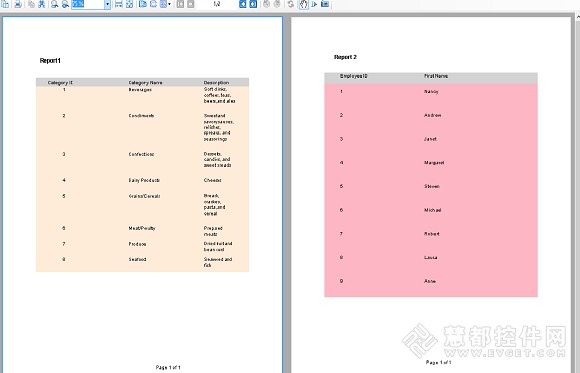Go to the next page icon
This screenshot has height=373, width=580.
click(x=243, y=4)
